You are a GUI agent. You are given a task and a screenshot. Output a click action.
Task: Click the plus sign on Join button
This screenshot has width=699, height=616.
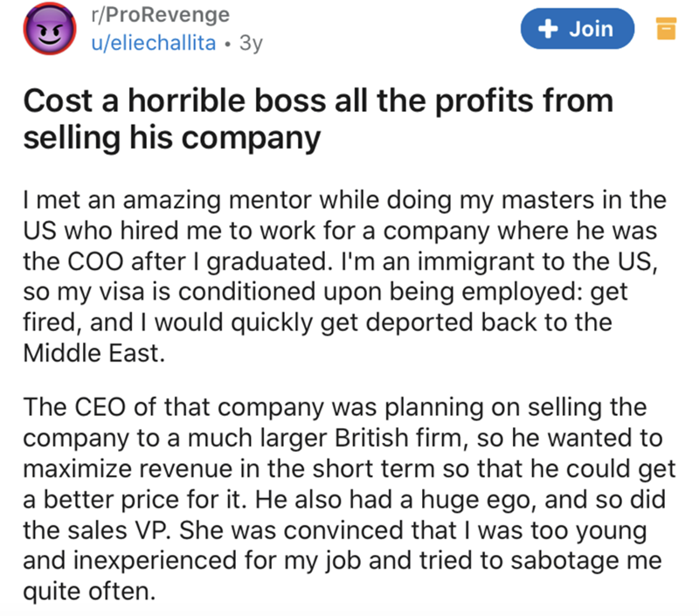pyautogui.click(x=549, y=30)
